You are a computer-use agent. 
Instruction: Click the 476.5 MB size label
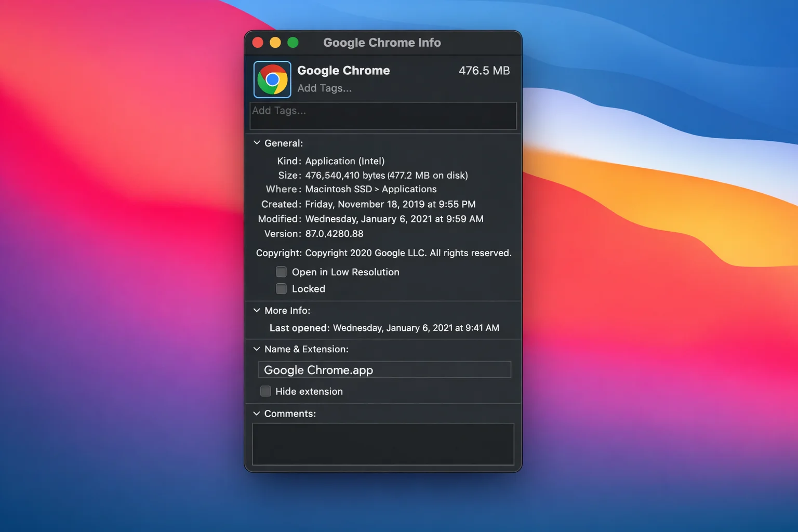coord(484,71)
